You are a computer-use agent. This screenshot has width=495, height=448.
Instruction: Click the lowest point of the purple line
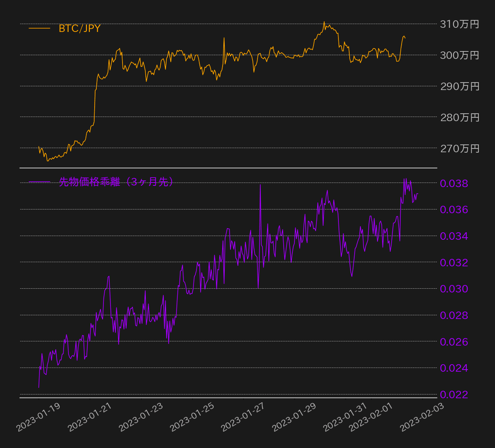(x=39, y=387)
